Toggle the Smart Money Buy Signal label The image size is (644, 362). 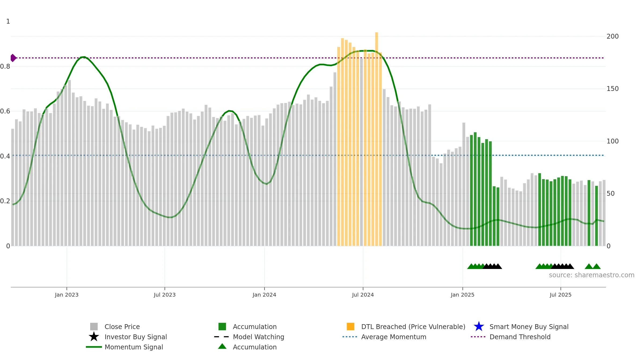tap(529, 327)
